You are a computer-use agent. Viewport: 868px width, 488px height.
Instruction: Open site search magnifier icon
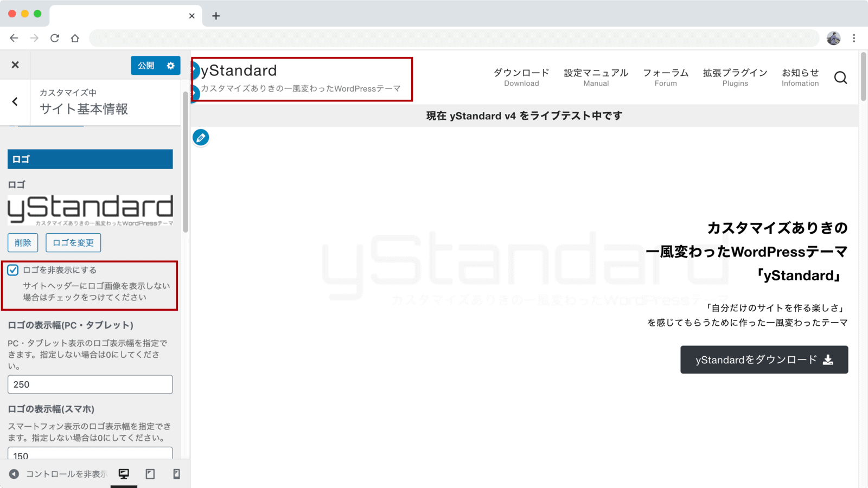pyautogui.click(x=840, y=78)
